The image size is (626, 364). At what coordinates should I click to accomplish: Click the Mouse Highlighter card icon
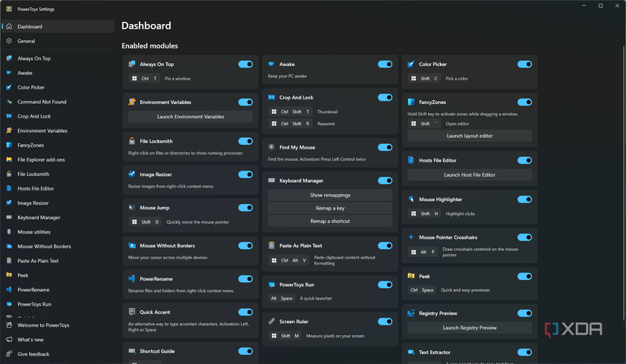pos(411,199)
